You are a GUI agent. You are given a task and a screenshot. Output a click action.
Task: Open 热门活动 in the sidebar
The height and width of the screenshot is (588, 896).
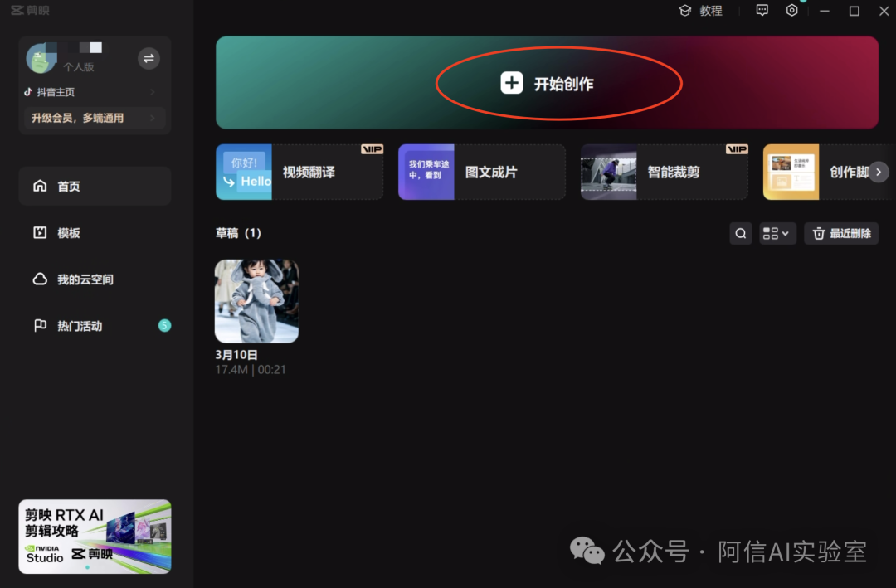(95, 326)
